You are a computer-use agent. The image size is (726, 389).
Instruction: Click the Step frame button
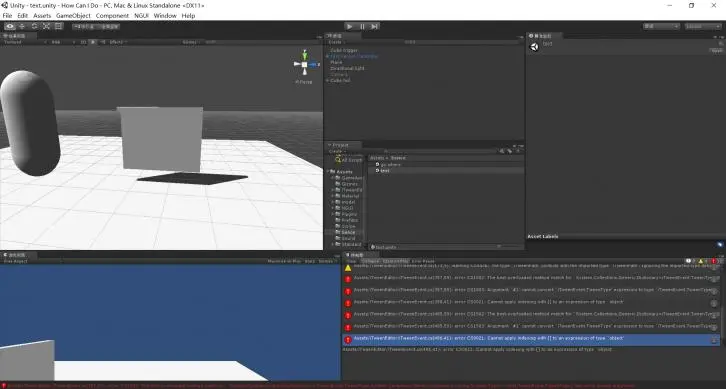click(374, 26)
